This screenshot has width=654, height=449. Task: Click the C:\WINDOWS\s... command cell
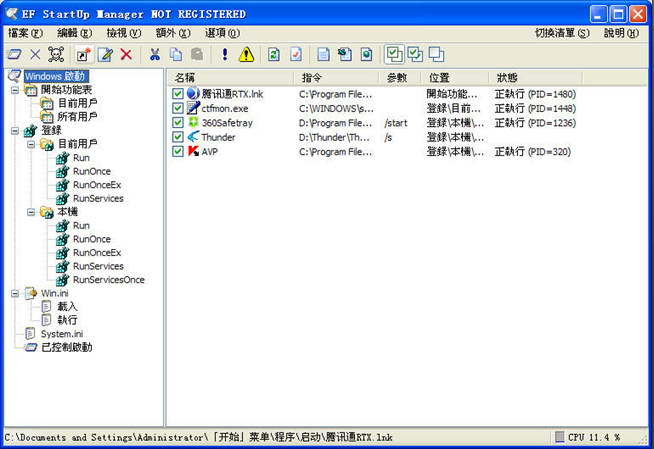click(336, 109)
